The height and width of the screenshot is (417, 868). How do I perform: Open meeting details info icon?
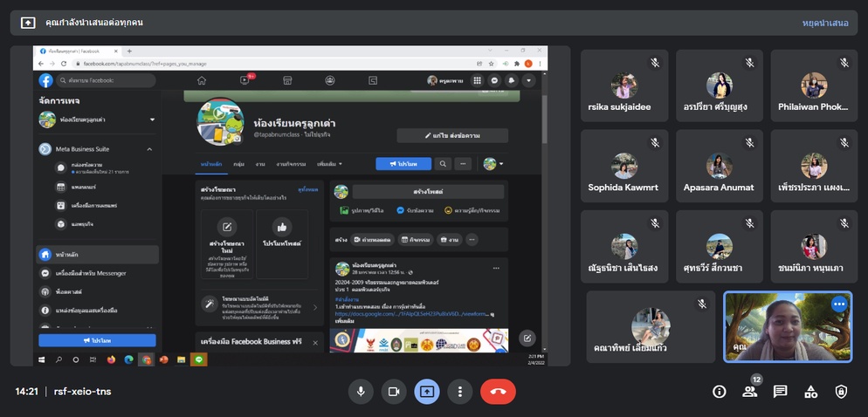click(x=719, y=392)
